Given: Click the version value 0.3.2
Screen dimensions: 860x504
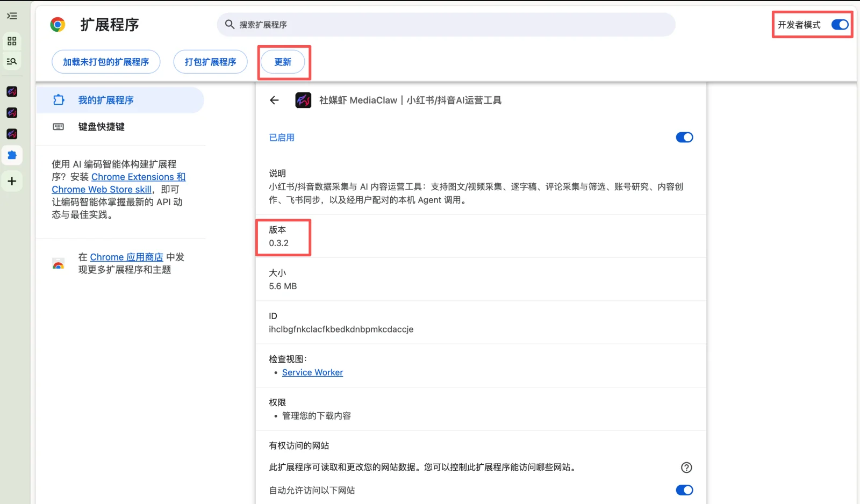Looking at the screenshot, I should (279, 243).
